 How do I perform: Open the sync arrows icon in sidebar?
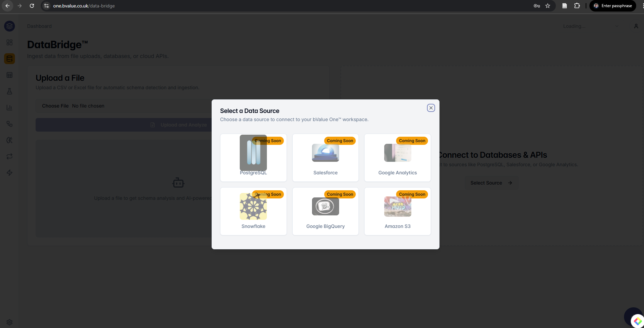pos(9,156)
